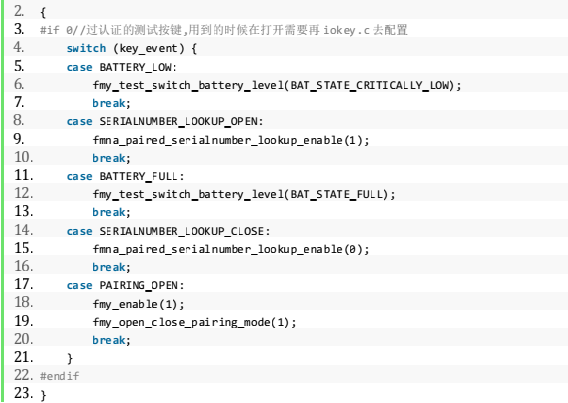
Task: Select 'case PAIRING_OPEN:' line
Action: (125, 285)
